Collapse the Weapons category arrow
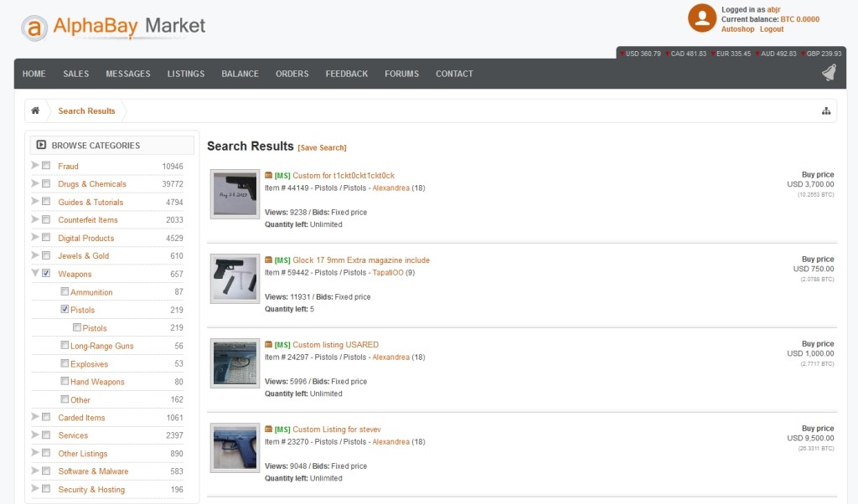Screen dimensions: 858x504 coord(35,273)
